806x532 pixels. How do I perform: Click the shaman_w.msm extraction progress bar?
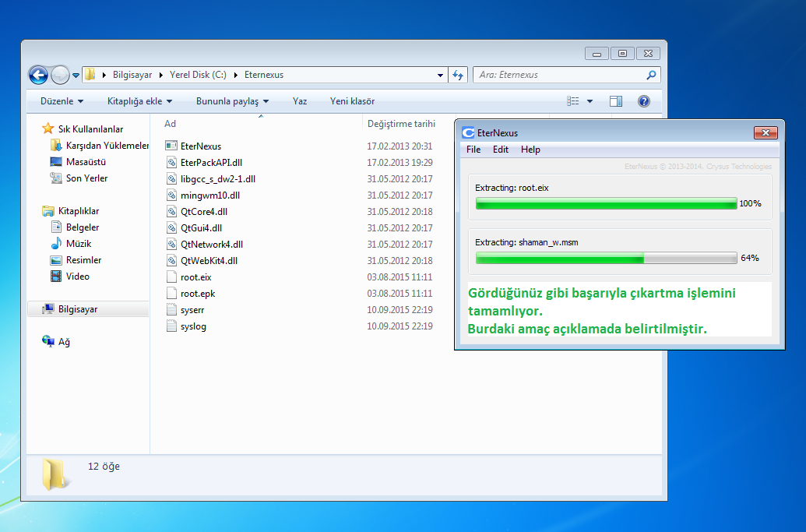[x=607, y=258]
